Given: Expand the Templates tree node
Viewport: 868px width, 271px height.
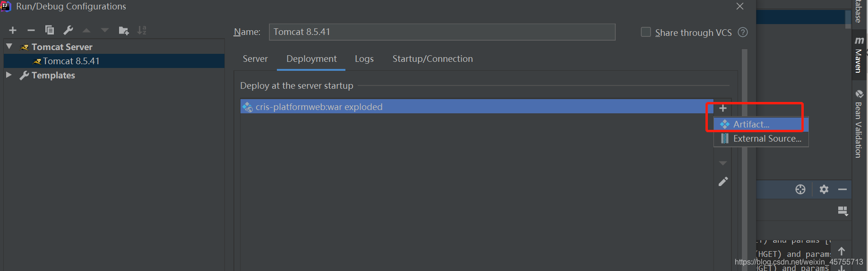Looking at the screenshot, I should click(x=9, y=75).
